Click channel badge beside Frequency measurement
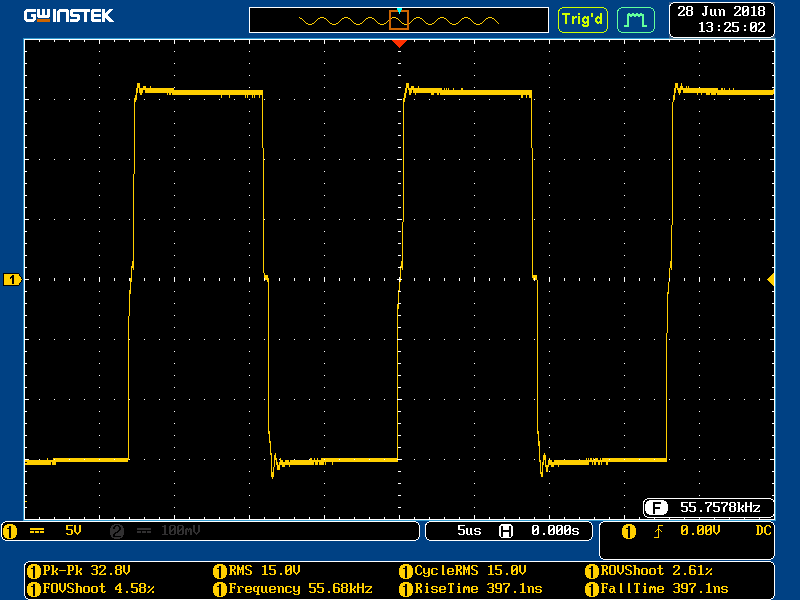This screenshot has height=600, width=800. pyautogui.click(x=219, y=589)
